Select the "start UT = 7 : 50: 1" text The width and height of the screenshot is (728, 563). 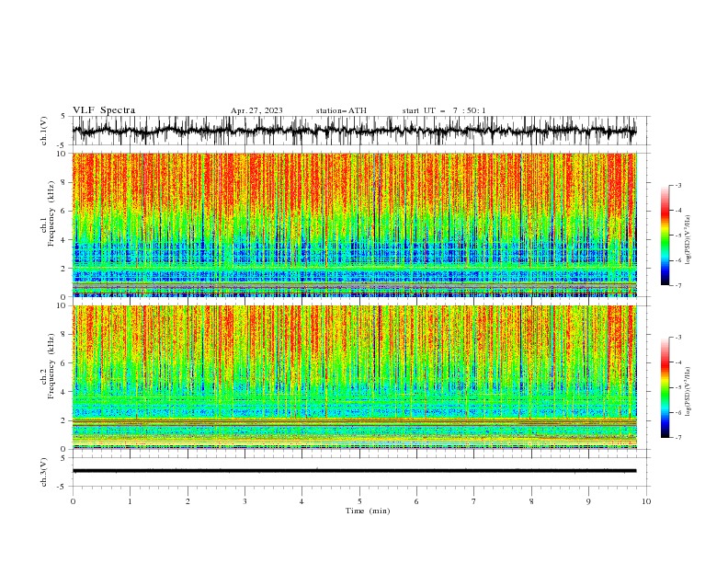(x=444, y=110)
